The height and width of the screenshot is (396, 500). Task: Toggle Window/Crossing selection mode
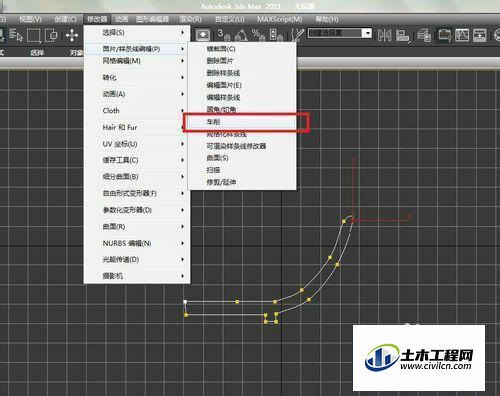pyautogui.click(x=51, y=35)
